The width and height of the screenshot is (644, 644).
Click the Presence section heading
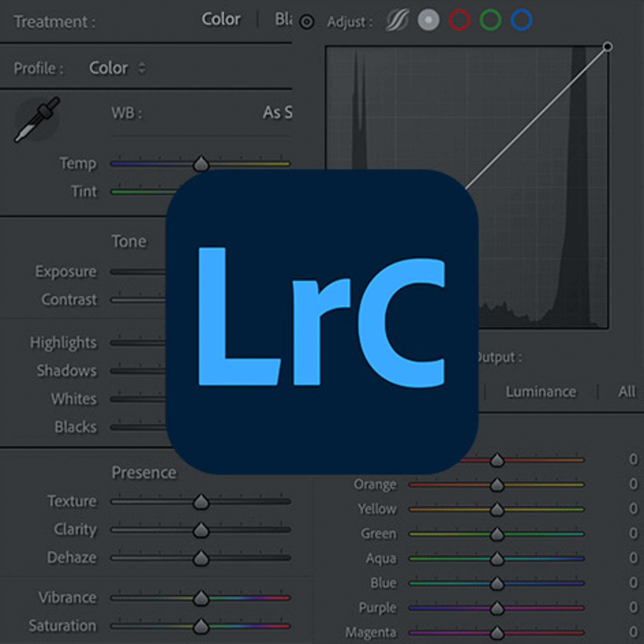pyautogui.click(x=144, y=473)
